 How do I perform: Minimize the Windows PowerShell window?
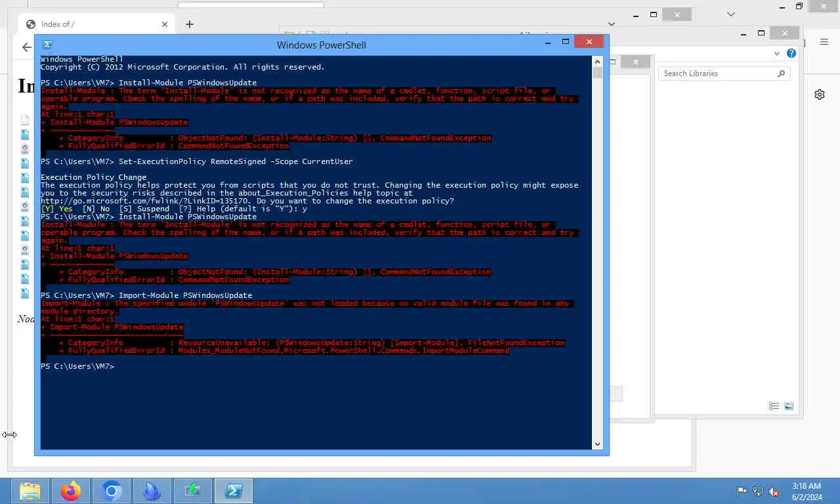coord(547,43)
